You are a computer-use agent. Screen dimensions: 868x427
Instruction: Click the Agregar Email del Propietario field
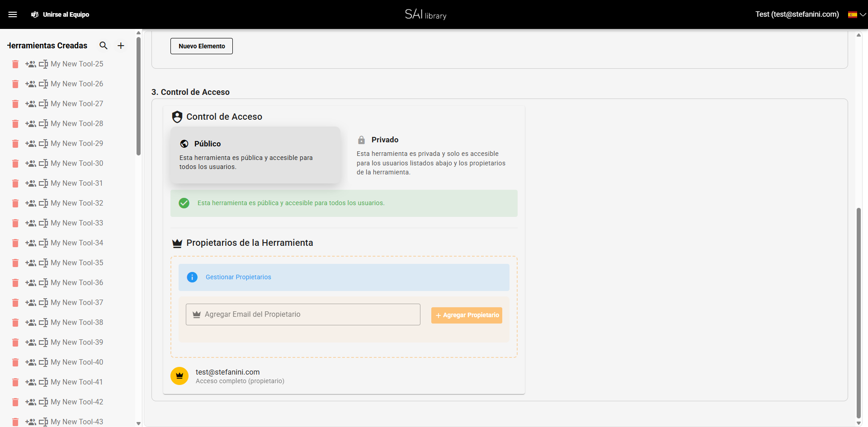(303, 314)
